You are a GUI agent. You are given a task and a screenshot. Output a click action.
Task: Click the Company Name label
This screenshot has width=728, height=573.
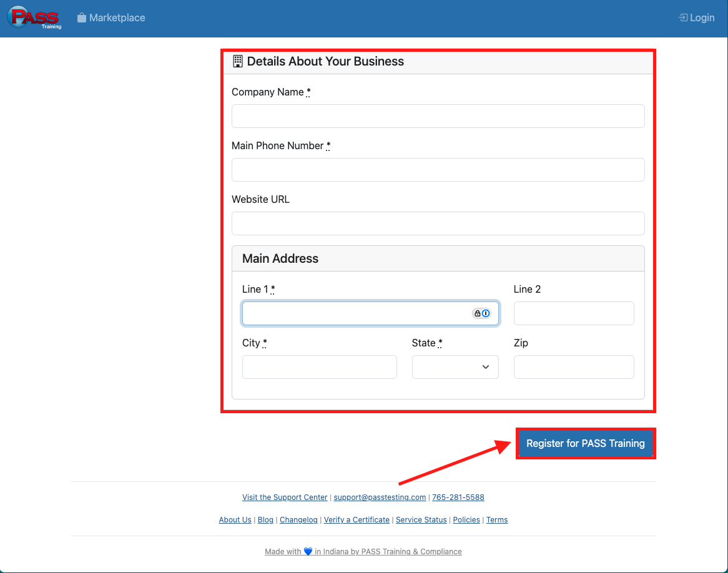click(271, 92)
